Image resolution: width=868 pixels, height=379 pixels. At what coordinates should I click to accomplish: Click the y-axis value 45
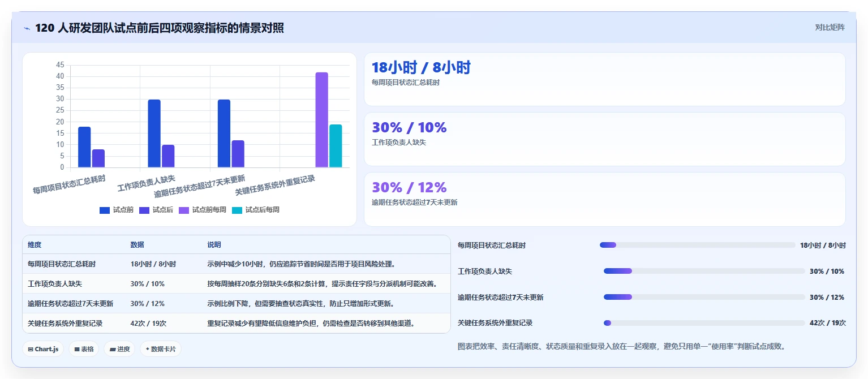point(60,65)
